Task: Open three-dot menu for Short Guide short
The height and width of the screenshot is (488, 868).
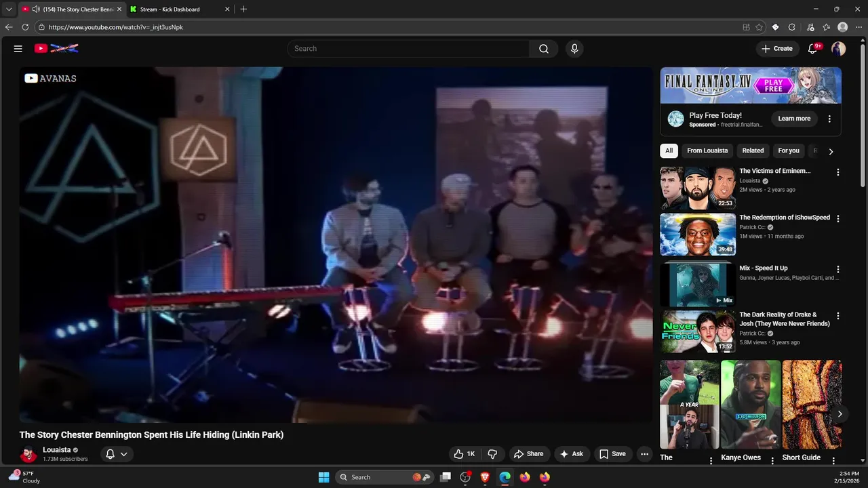Action: tap(833, 461)
